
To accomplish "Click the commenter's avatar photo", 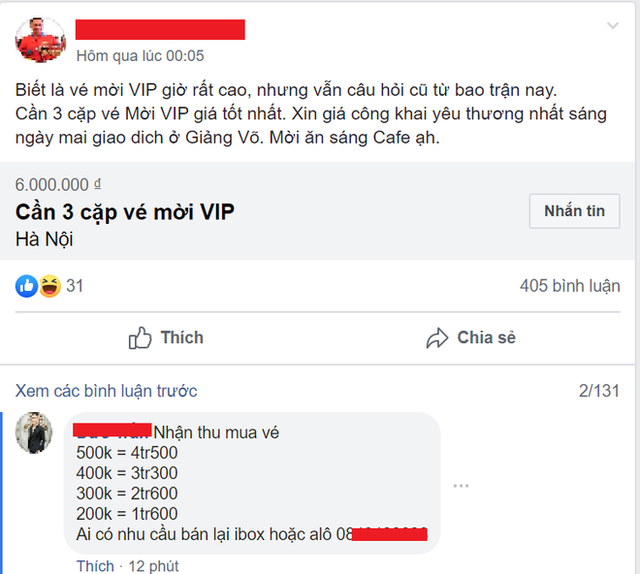I will 34,433.
